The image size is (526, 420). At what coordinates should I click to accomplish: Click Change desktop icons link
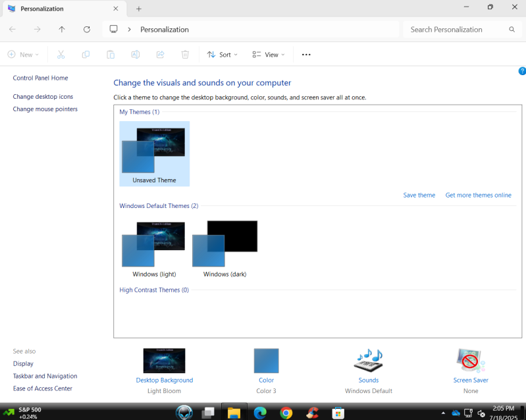click(43, 97)
